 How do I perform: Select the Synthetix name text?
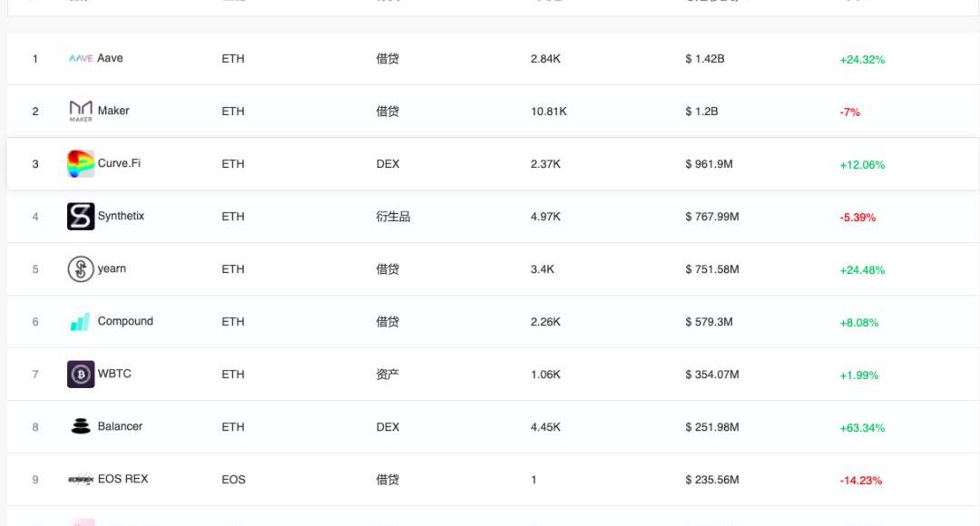[x=121, y=216]
